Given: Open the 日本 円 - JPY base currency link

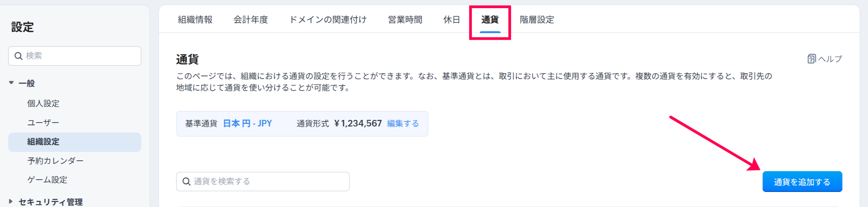Looking at the screenshot, I should click(247, 123).
